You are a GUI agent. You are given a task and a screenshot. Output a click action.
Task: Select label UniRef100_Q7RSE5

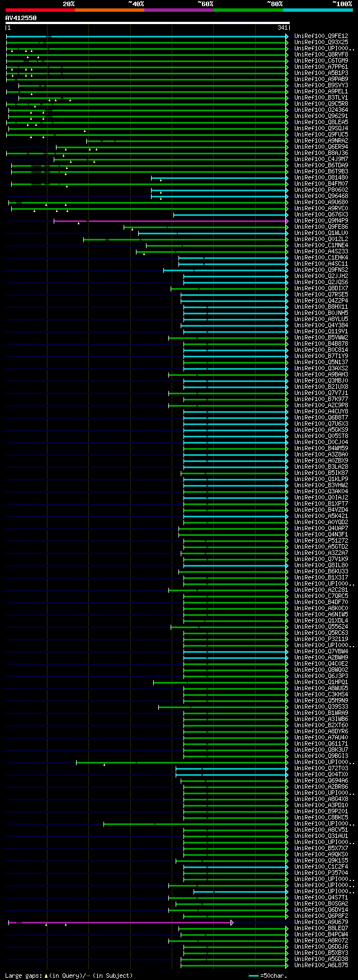click(321, 295)
